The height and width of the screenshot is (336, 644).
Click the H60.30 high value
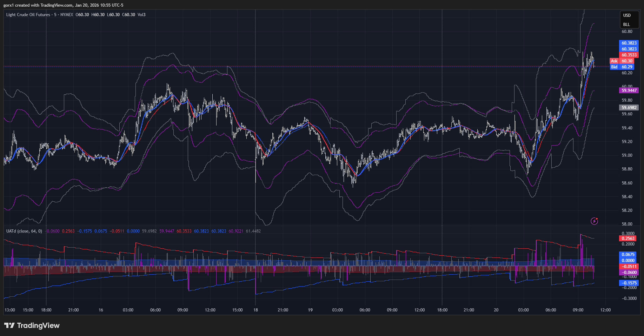coord(98,15)
